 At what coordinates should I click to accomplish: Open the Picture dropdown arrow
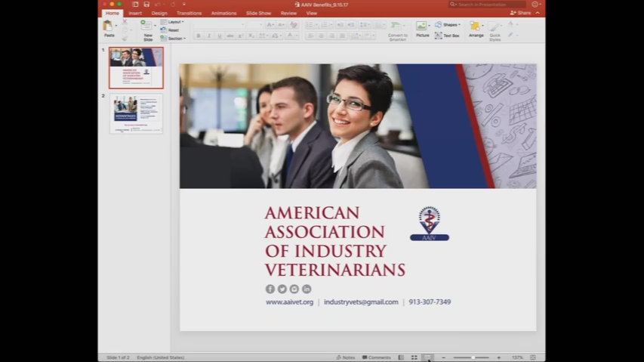click(x=429, y=26)
